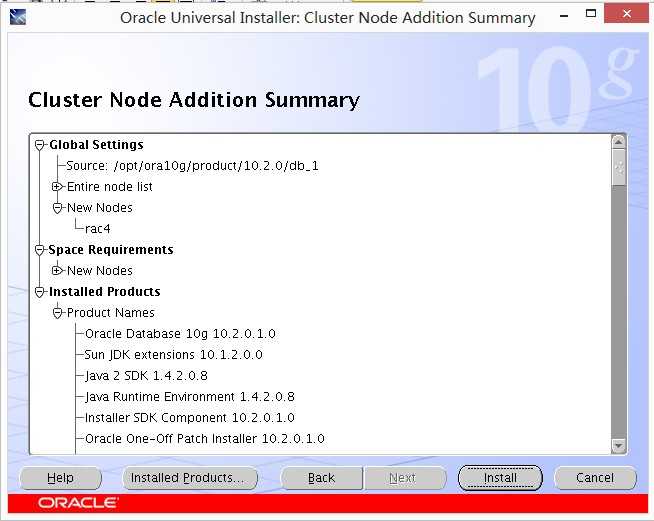654x521 pixels.
Task: Select the rac4 node entry
Action: click(x=98, y=229)
